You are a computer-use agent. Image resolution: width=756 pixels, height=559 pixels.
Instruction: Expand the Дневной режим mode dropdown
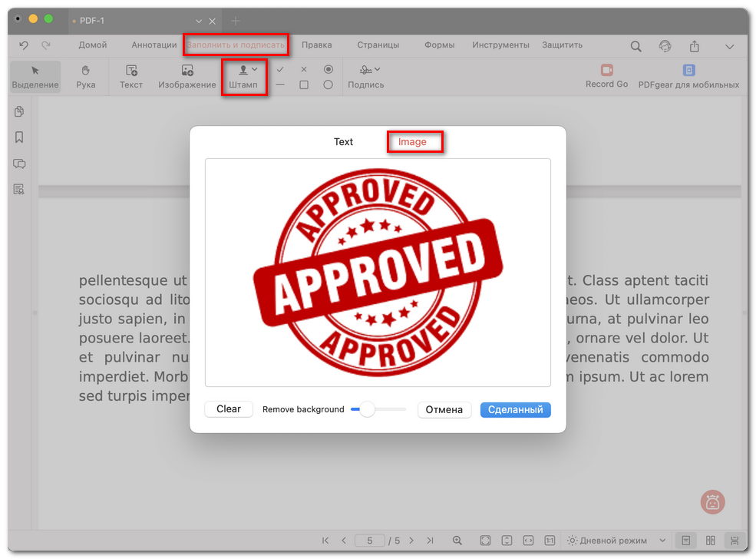663,541
